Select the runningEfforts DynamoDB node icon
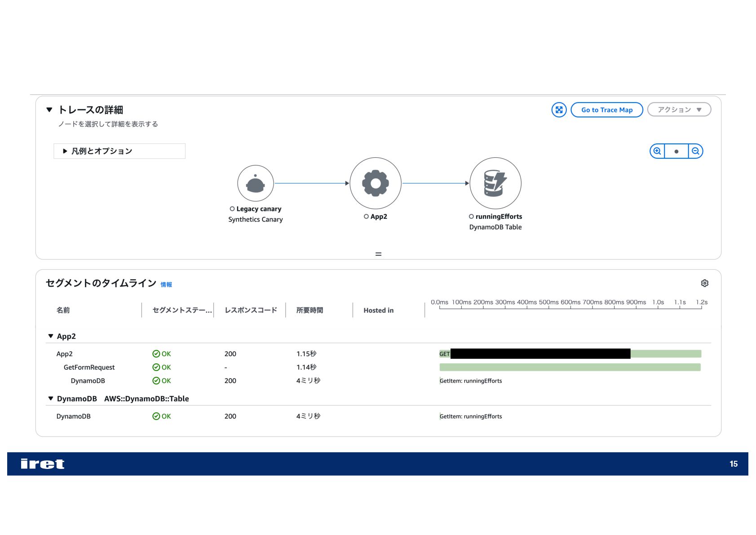Screen dimensions: 756x535 495,183
